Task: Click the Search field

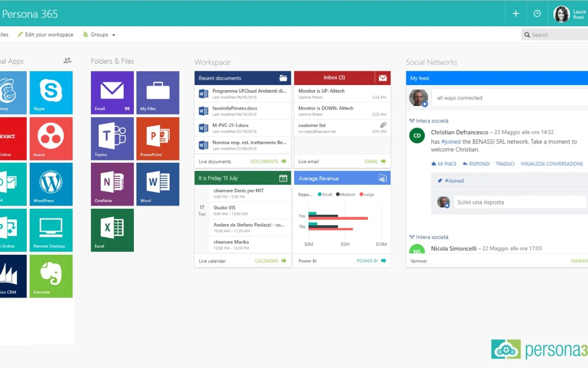Action: (555, 35)
